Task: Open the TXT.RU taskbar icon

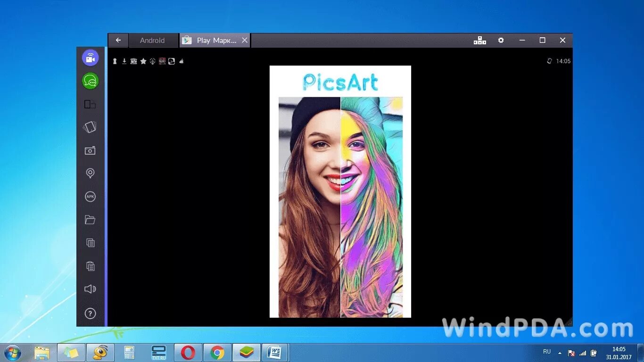Action: 159,353
